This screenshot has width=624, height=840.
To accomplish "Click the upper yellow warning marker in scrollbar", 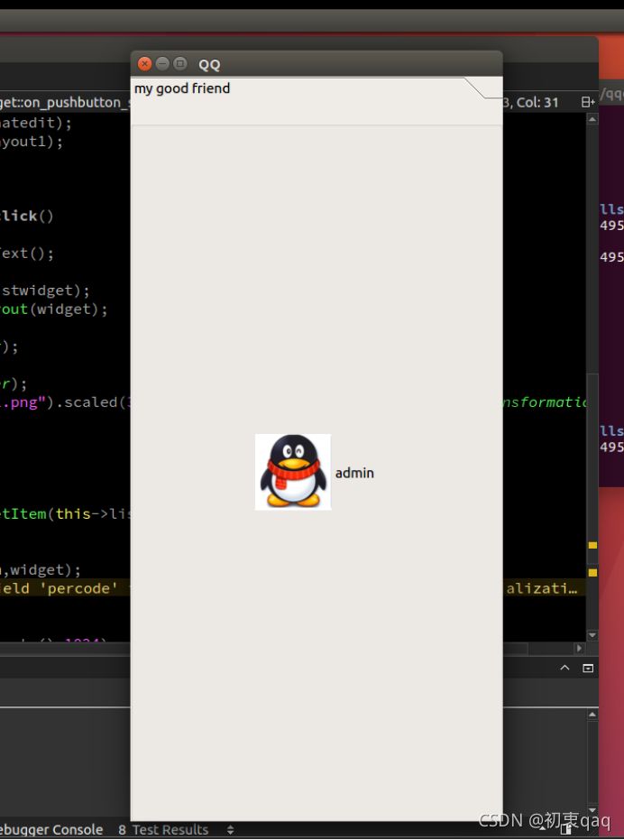I will [x=592, y=545].
